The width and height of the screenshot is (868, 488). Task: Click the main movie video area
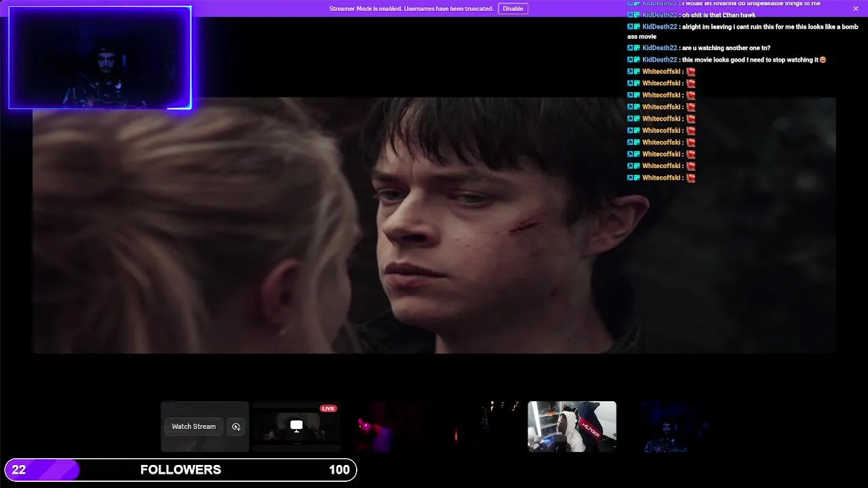434,225
